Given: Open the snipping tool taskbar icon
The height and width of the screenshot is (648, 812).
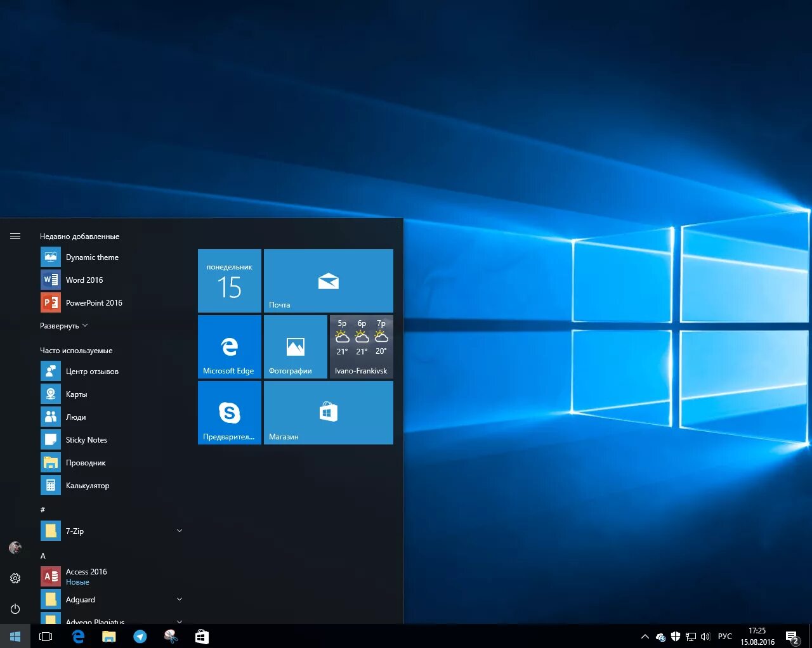Looking at the screenshot, I should point(171,636).
